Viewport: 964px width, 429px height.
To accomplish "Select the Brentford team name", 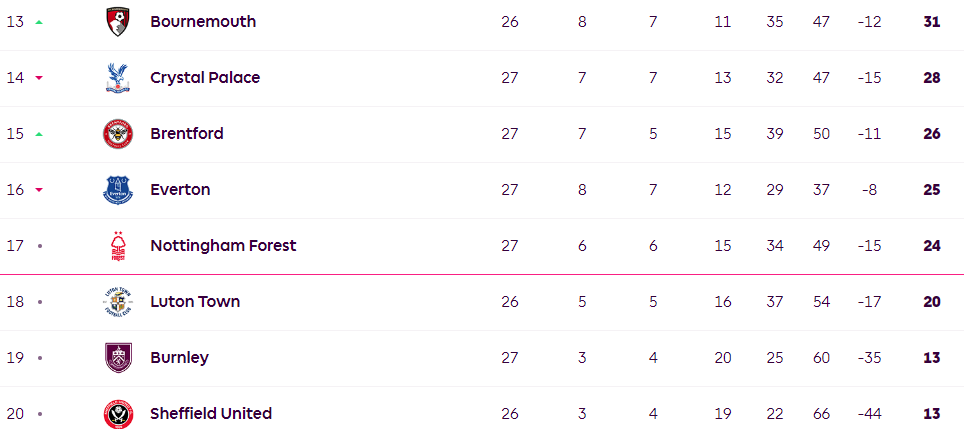I will [x=187, y=134].
